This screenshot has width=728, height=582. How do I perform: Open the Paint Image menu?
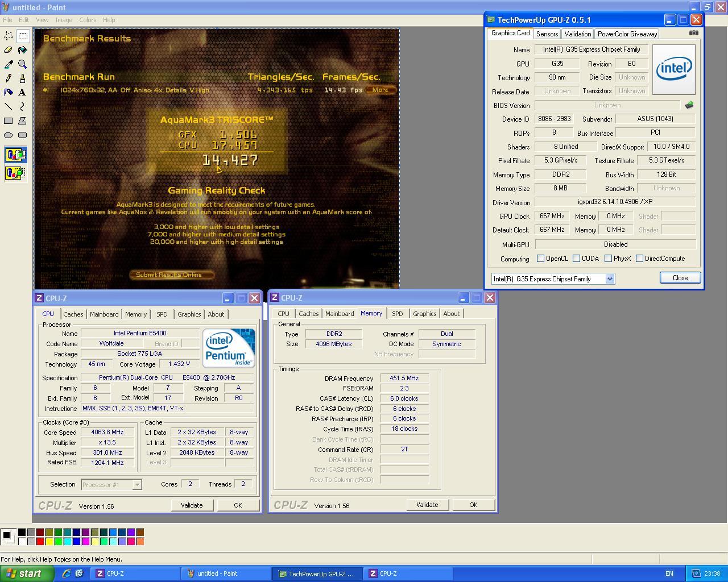[x=64, y=20]
